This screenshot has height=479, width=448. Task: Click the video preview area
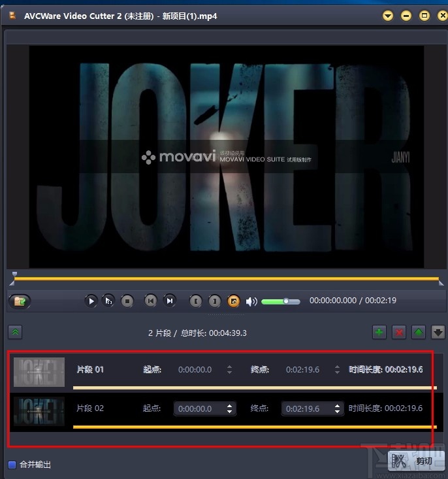point(227,157)
